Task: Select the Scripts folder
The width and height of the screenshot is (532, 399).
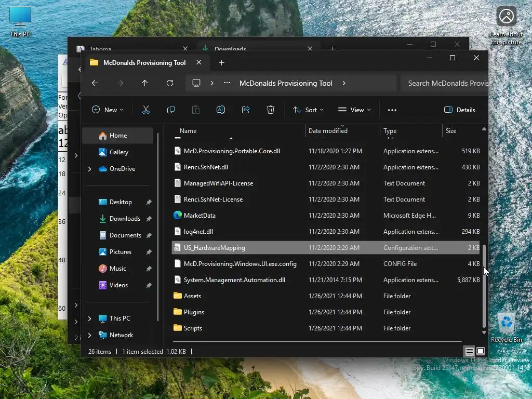Action: [x=326, y=328]
